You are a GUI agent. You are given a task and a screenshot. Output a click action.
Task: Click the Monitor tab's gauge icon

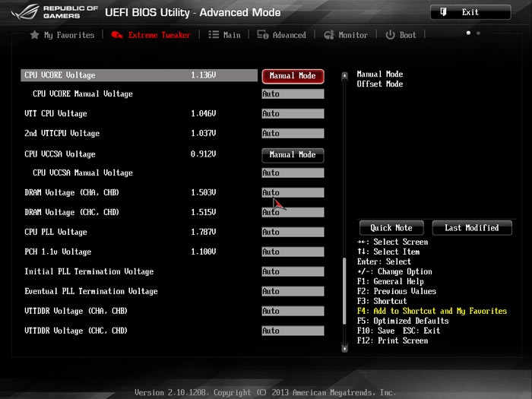point(329,35)
